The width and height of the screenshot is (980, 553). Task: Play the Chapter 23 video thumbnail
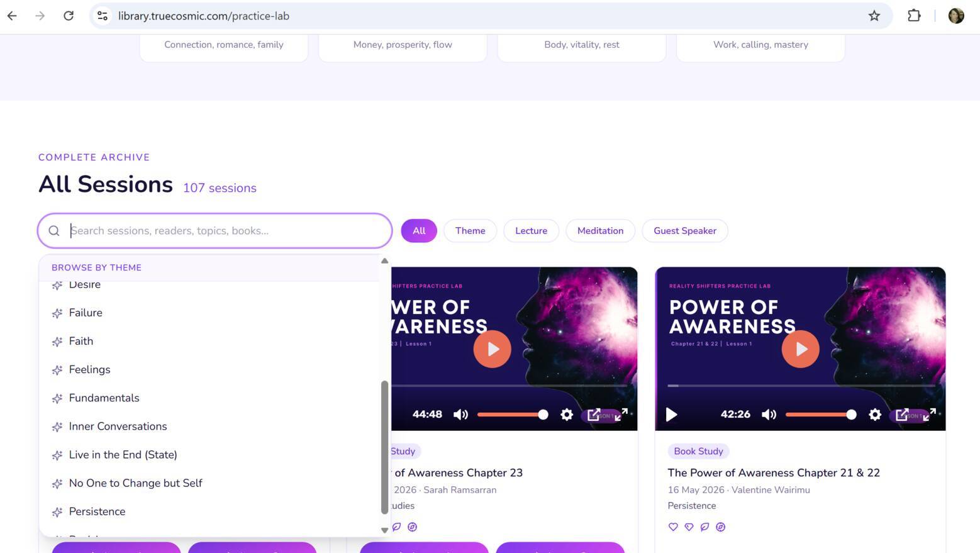[492, 349]
